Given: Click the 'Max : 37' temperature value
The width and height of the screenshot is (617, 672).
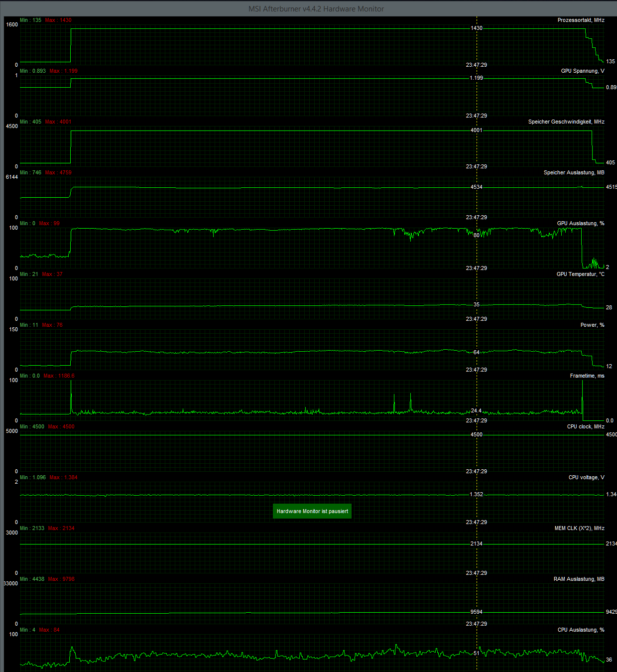Looking at the screenshot, I should tap(52, 274).
